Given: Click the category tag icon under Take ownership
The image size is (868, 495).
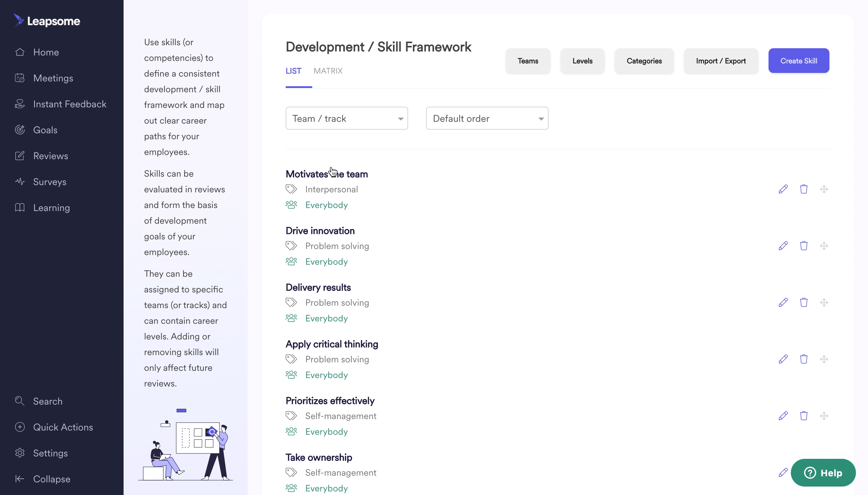Looking at the screenshot, I should pos(291,472).
